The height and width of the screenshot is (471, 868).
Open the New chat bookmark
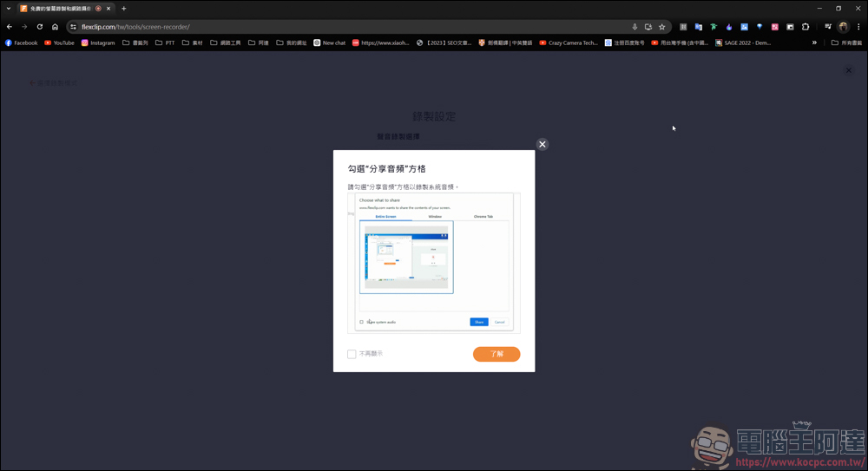[x=329, y=43]
